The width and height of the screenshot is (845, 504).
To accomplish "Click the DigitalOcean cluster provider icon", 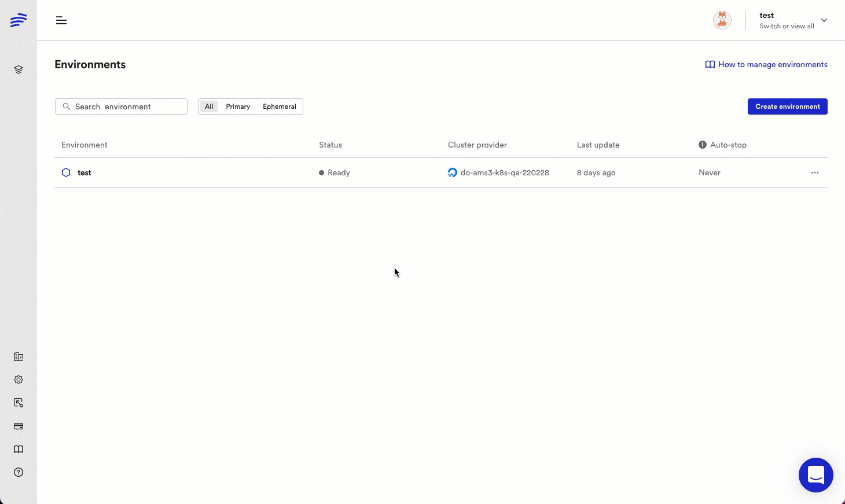I will click(453, 172).
